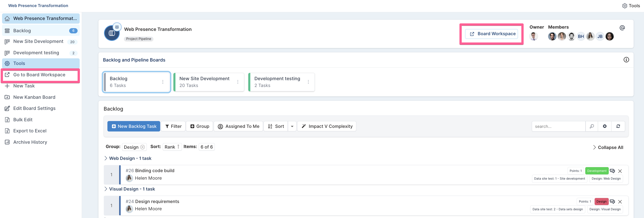Remove the Design group filter chip
Image resolution: width=644 pixels, height=218 pixels.
pos(142,147)
